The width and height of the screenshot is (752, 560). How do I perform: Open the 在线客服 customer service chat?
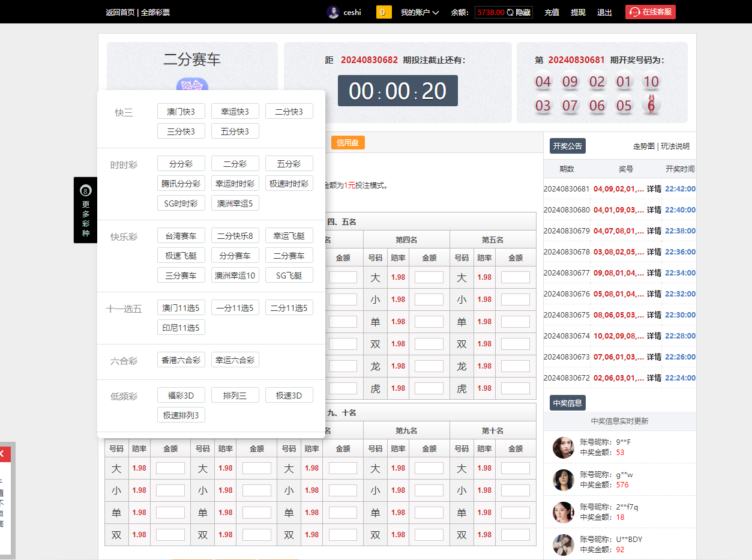[650, 12]
